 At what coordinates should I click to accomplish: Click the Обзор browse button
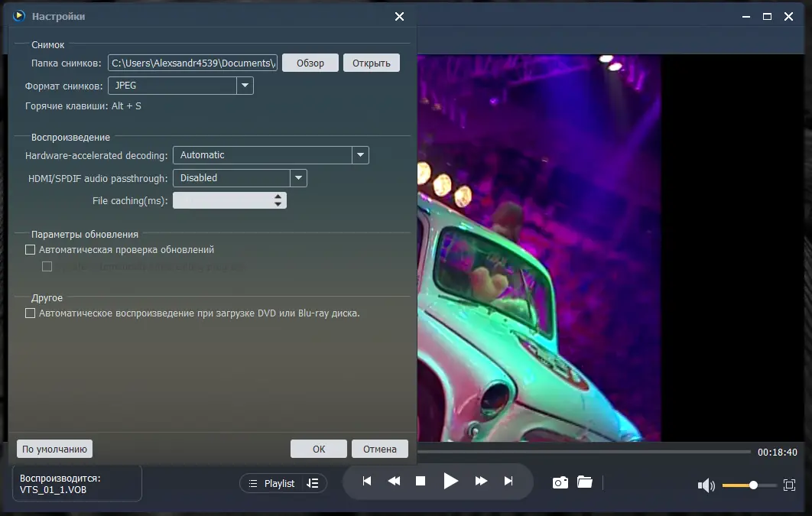tap(310, 63)
